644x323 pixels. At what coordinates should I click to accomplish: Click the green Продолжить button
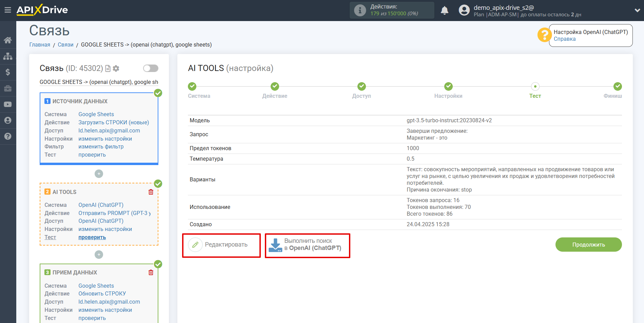click(x=588, y=245)
